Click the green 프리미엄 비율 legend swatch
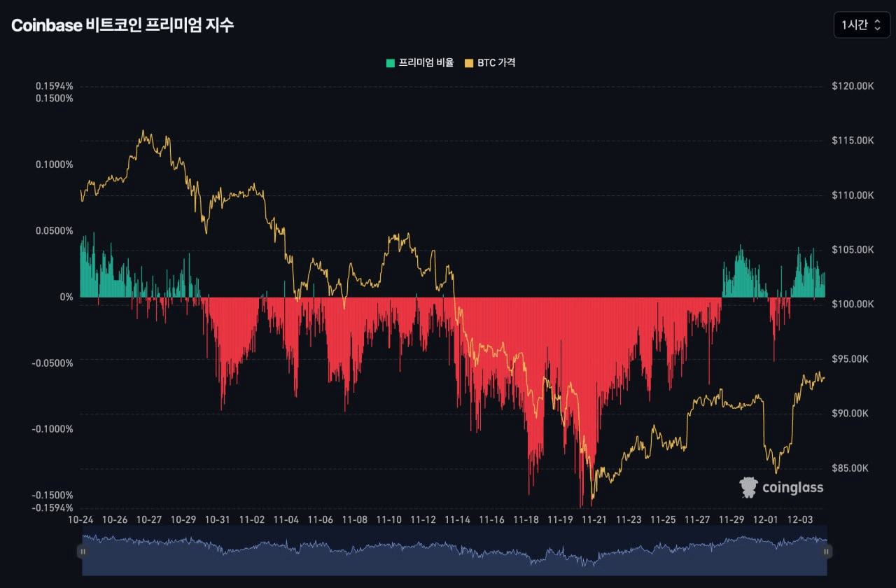 click(390, 63)
